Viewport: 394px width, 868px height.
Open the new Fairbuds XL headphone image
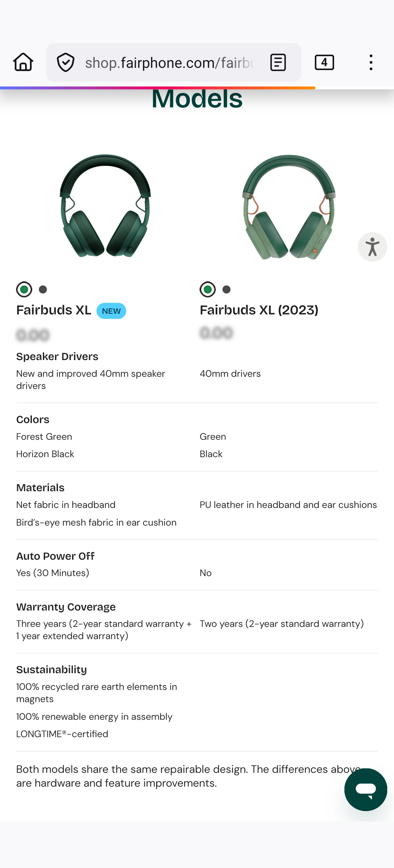[x=105, y=206]
